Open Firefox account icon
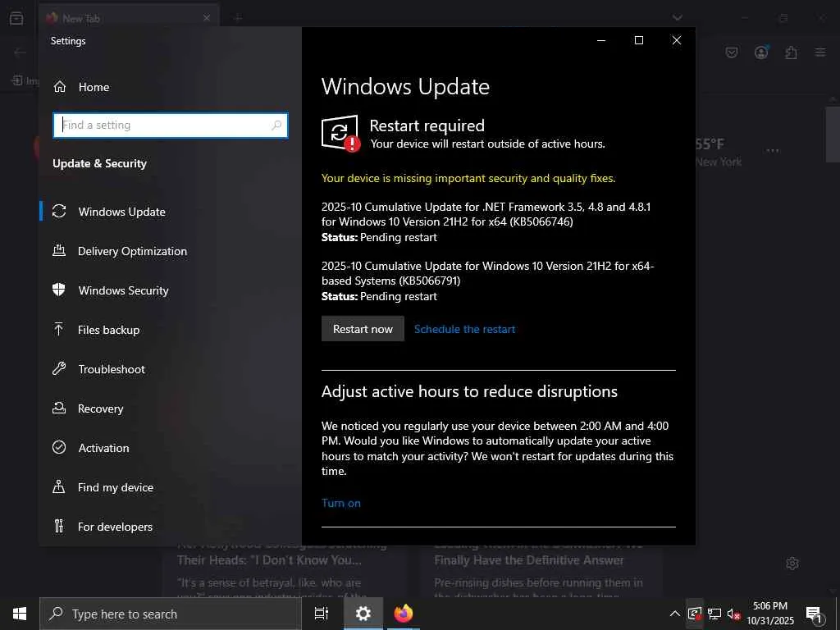This screenshot has width=840, height=630. click(761, 52)
